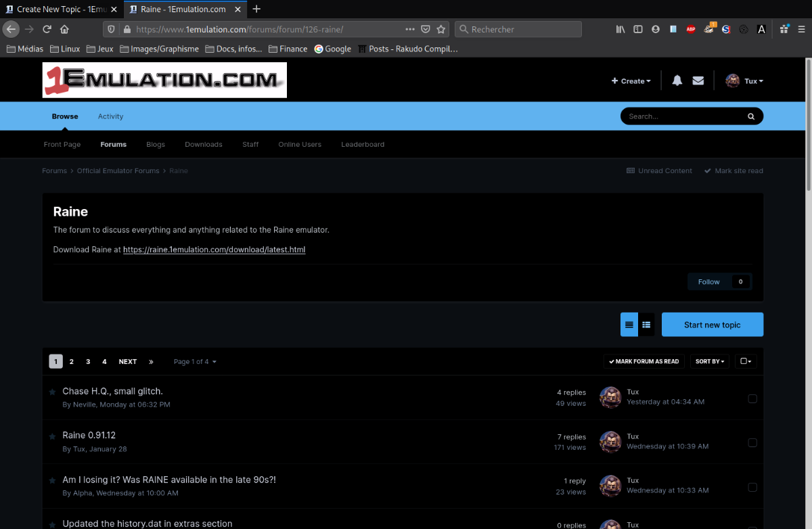Tick the checkbox for Chase H.Q. topic
Screen dimensions: 812x529
point(752,398)
